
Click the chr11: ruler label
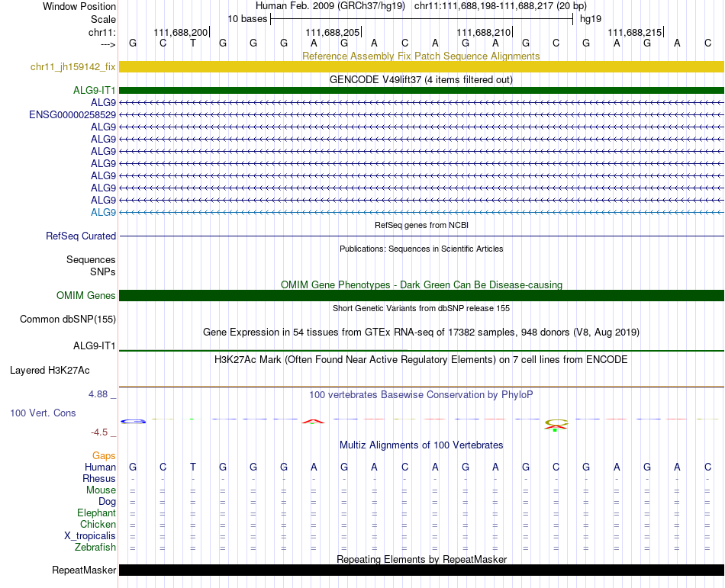tap(101, 32)
